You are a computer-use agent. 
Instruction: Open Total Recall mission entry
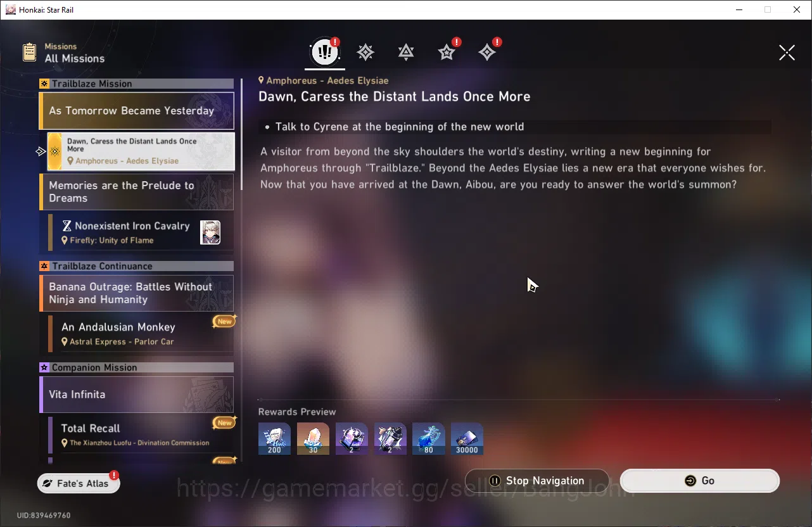[x=141, y=435]
